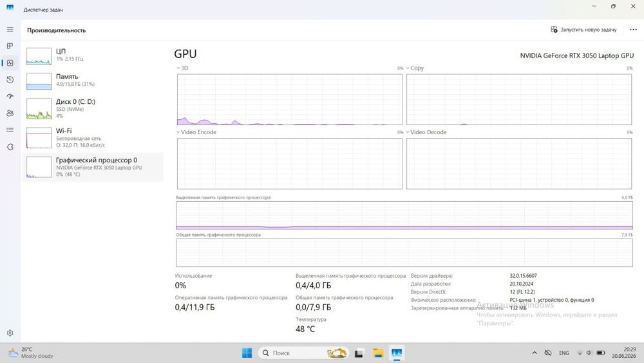
Task: Select the Диск 0 (C: D:) entry
Action: coord(92,108)
